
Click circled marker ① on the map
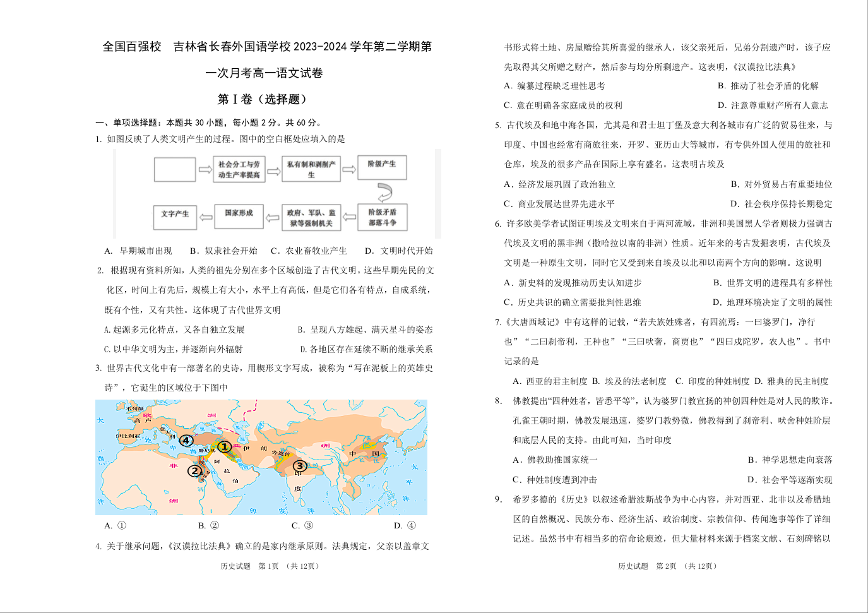tap(224, 447)
